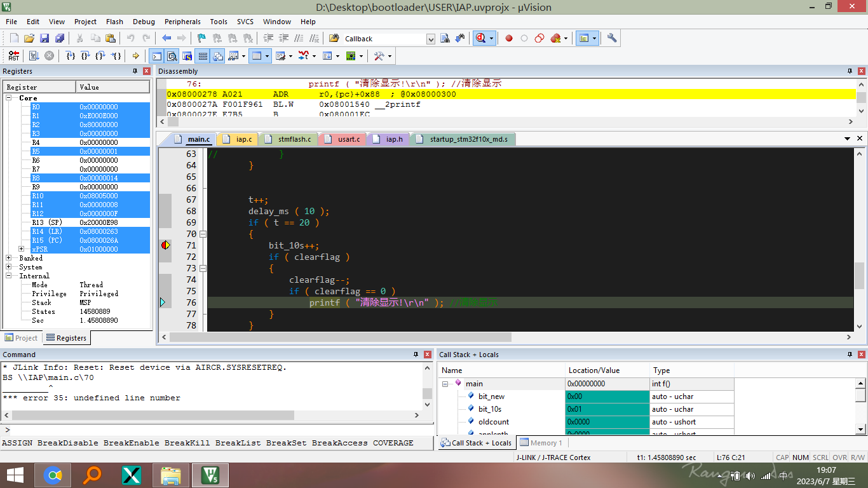Save the current file
The height and width of the screenshot is (488, 868).
44,39
